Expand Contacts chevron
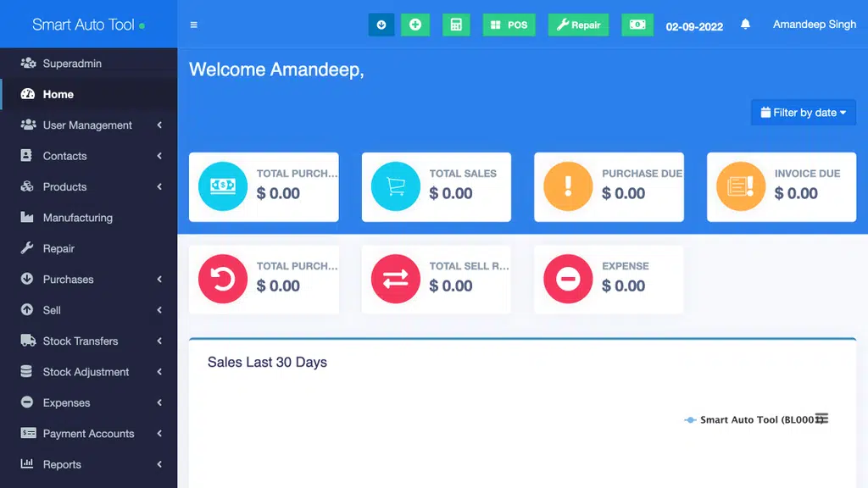The height and width of the screenshot is (488, 868). point(159,156)
